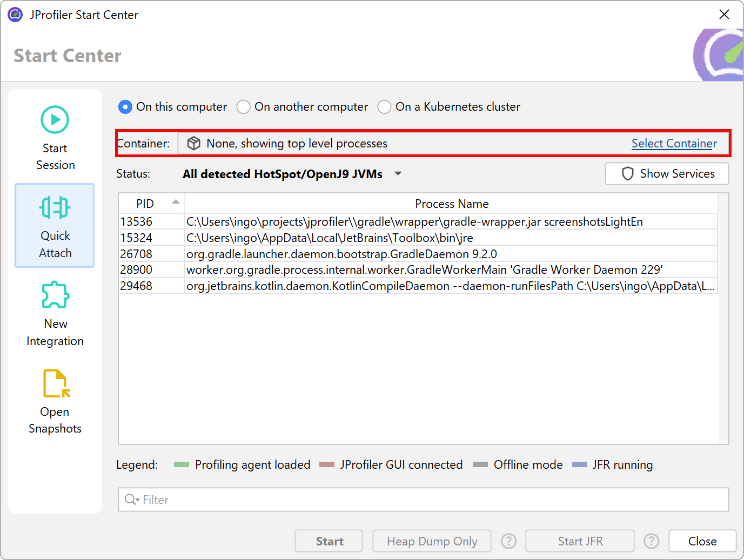
Task: Sort the table by PID column
Action: [x=145, y=204]
